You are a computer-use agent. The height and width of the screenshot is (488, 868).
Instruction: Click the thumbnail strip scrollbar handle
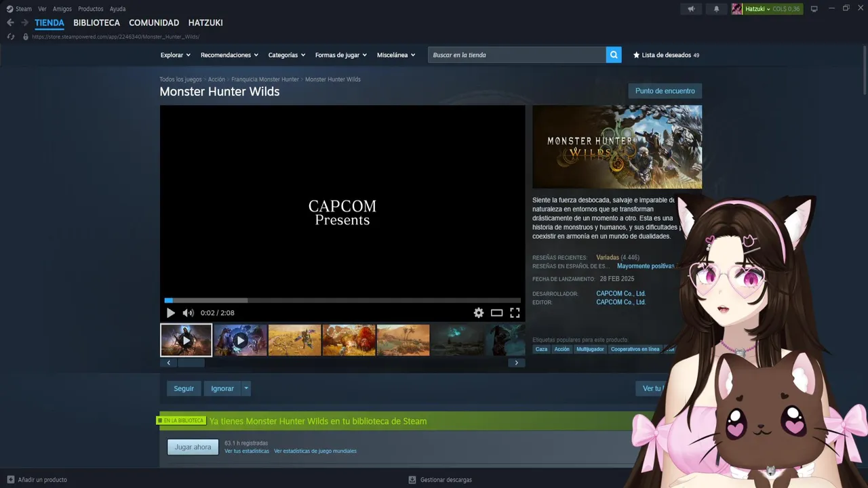coord(191,363)
